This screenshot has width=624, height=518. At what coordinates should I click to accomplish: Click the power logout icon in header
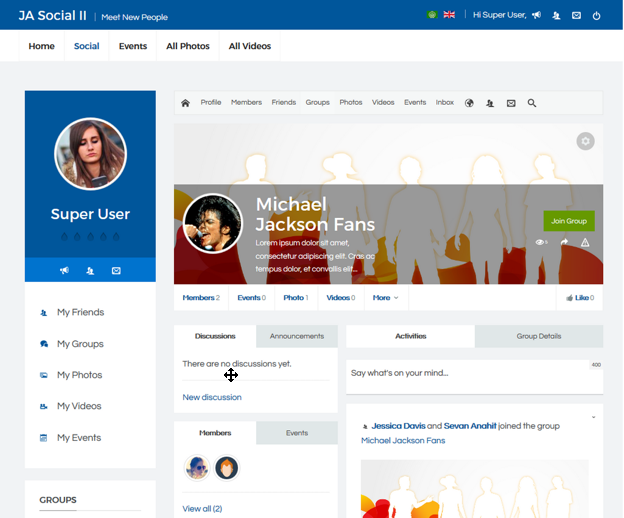[596, 16]
